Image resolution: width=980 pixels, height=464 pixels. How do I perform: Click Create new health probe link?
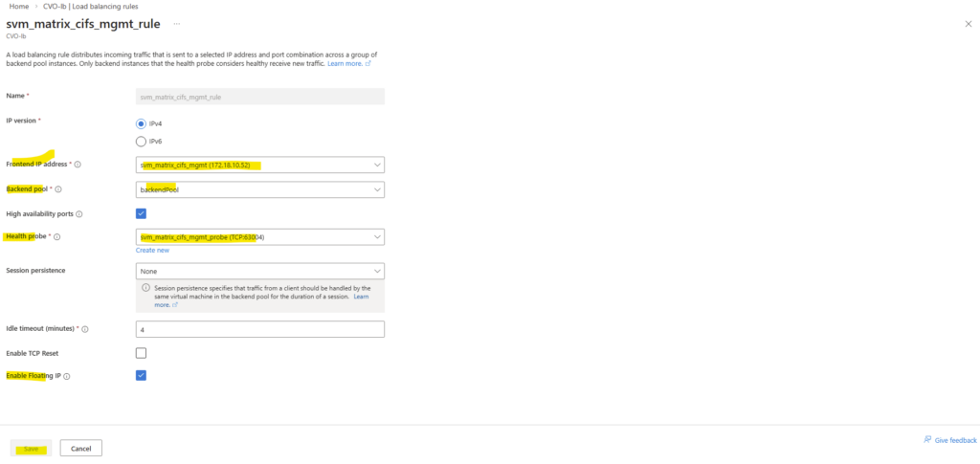(152, 250)
